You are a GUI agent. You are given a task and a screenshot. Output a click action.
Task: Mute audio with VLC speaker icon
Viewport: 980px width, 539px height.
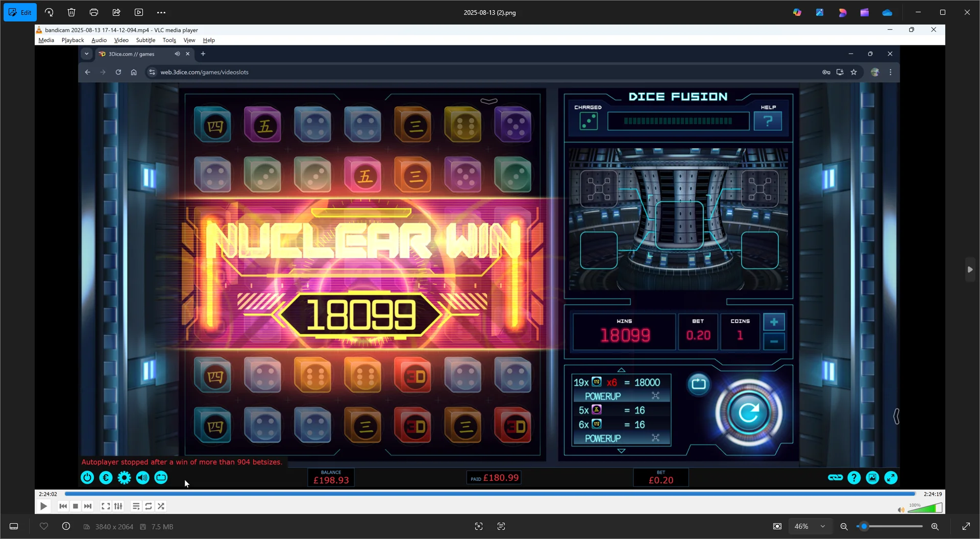901,509
